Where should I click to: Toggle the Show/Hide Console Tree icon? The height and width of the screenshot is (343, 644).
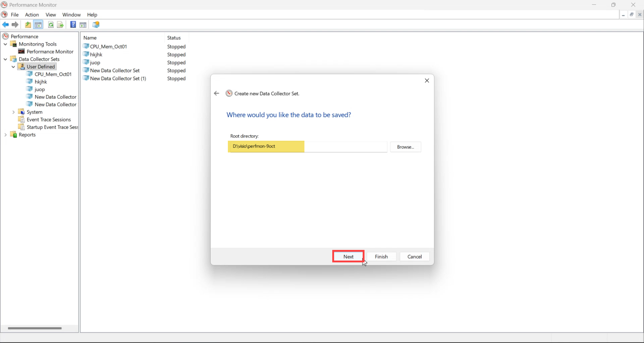[x=38, y=25]
